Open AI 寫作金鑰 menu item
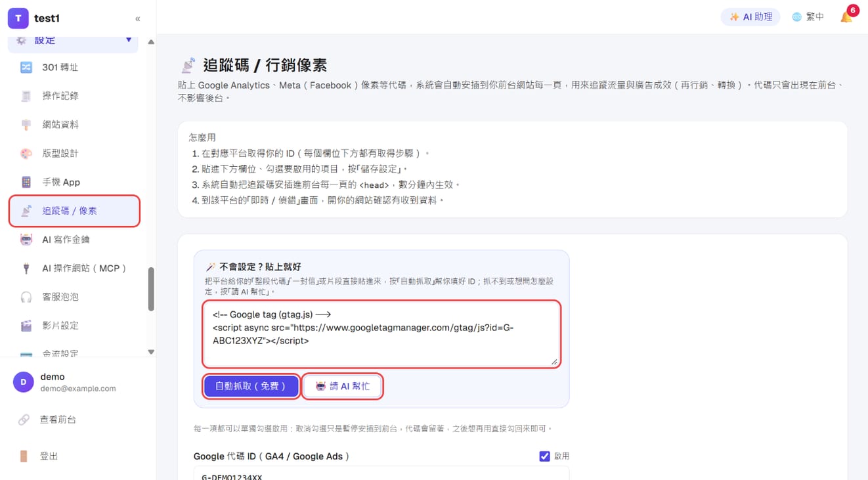Viewport: 868px width, 480px height. (74, 240)
